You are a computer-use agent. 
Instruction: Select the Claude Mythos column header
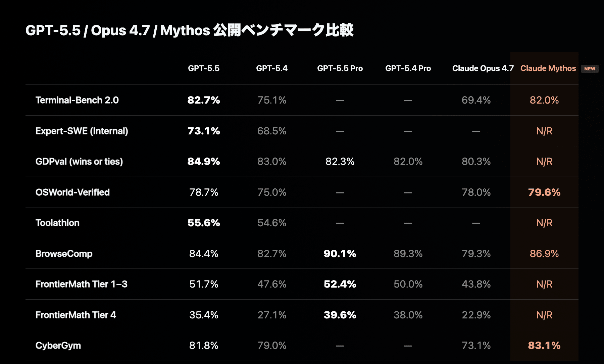(x=548, y=68)
